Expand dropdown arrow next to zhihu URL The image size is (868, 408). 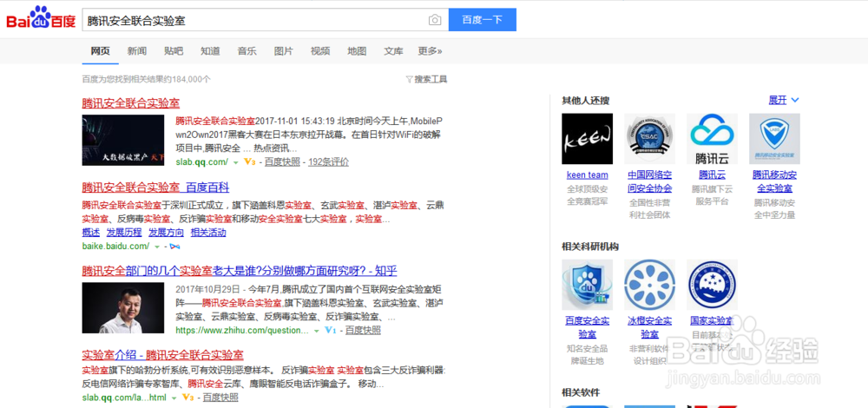pos(317,331)
